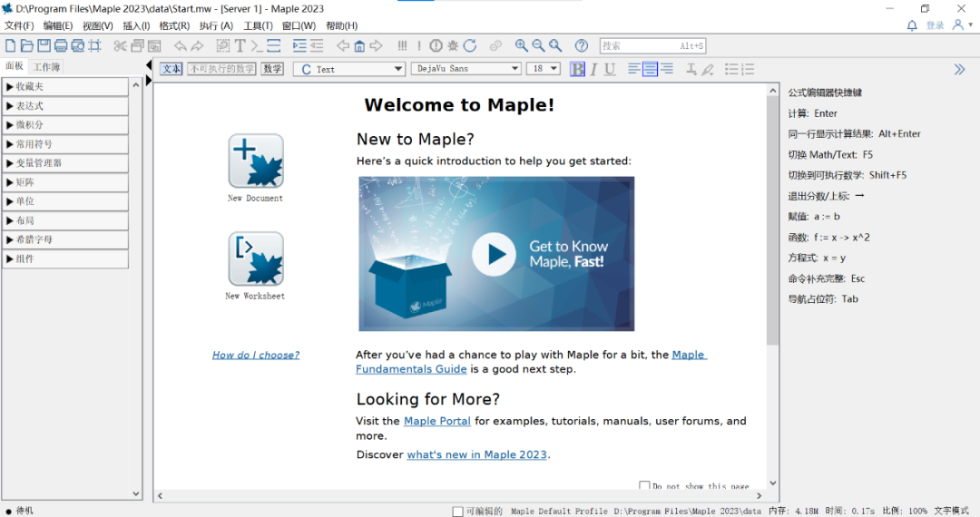Go to the Home page icon

point(359,45)
